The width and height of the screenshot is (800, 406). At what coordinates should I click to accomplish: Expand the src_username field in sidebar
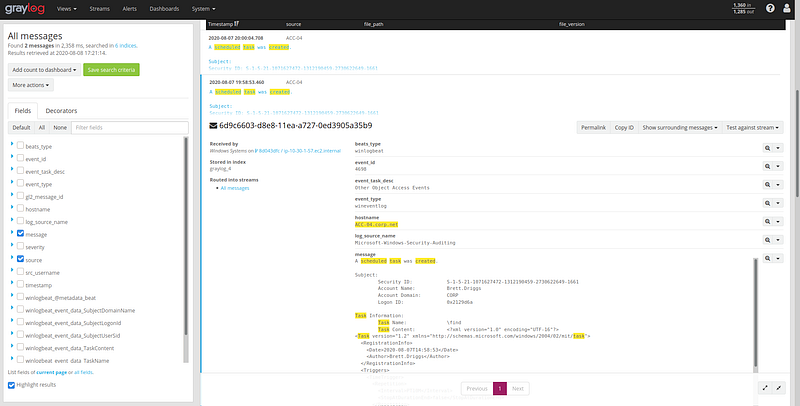[x=12, y=271]
